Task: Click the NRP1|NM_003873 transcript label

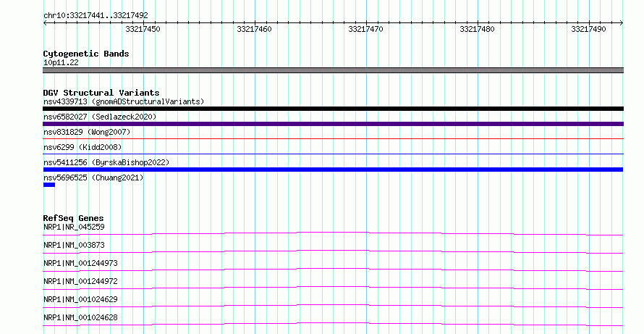Action: [74, 245]
